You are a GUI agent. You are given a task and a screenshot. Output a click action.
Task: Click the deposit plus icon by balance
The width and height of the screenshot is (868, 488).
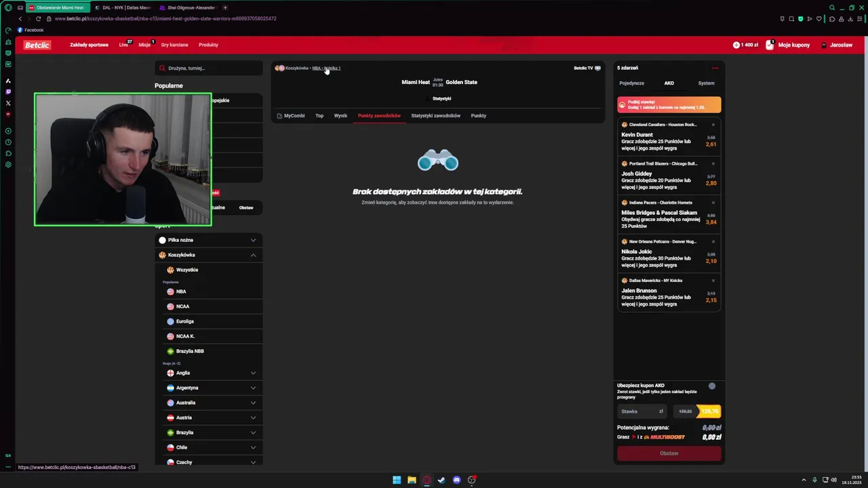tap(736, 45)
